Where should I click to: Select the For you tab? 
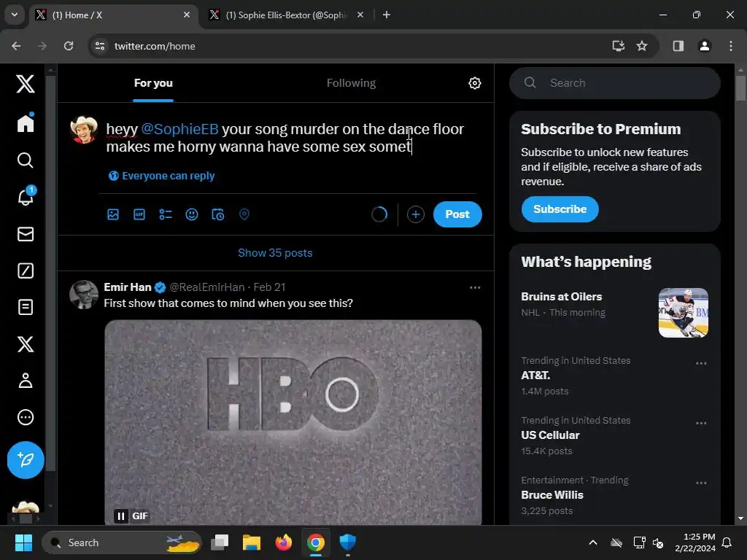click(x=153, y=83)
